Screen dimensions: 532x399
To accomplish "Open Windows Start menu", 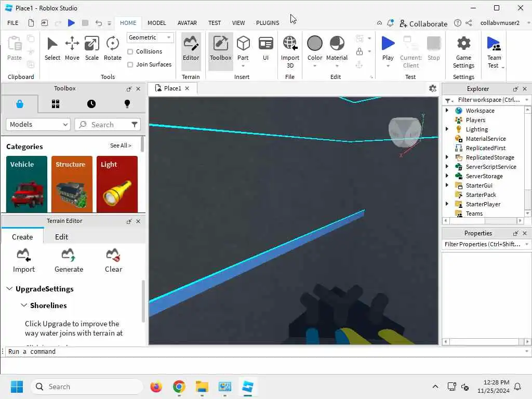I will coord(17,387).
